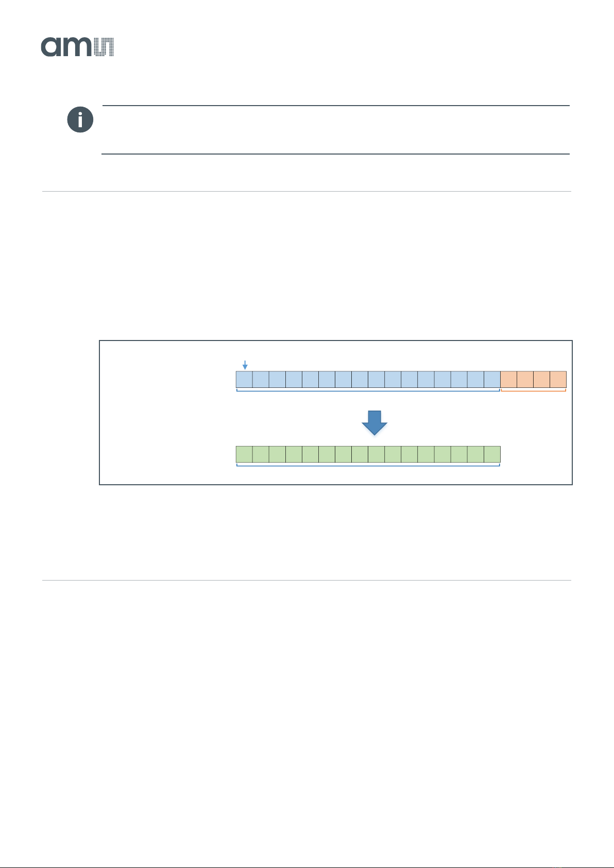Click the orange bracket beneath the orange cells
This screenshot has width=614, height=868.
tap(534, 390)
